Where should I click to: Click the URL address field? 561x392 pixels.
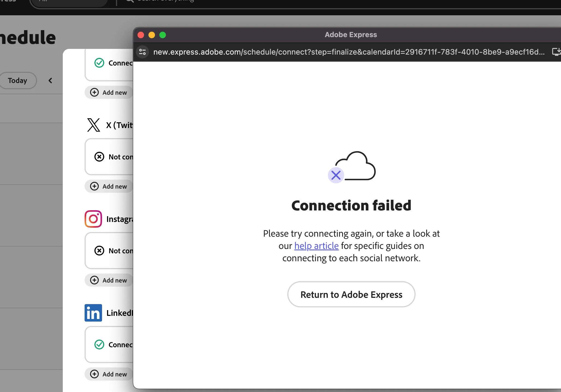349,52
